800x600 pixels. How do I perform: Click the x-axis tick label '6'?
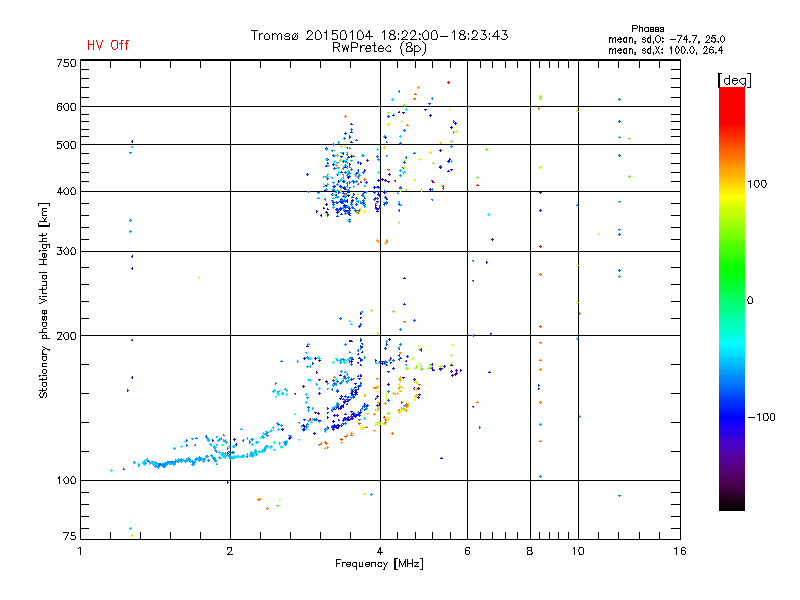click(467, 551)
